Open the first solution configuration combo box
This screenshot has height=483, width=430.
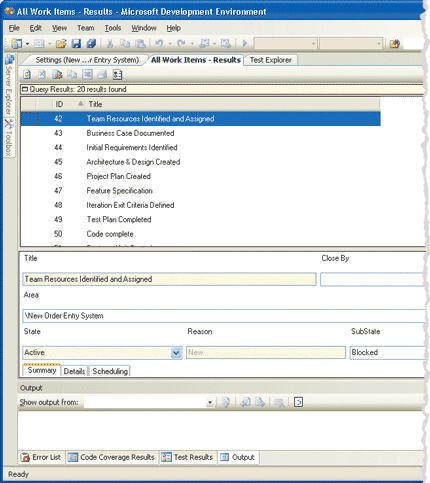click(x=285, y=44)
